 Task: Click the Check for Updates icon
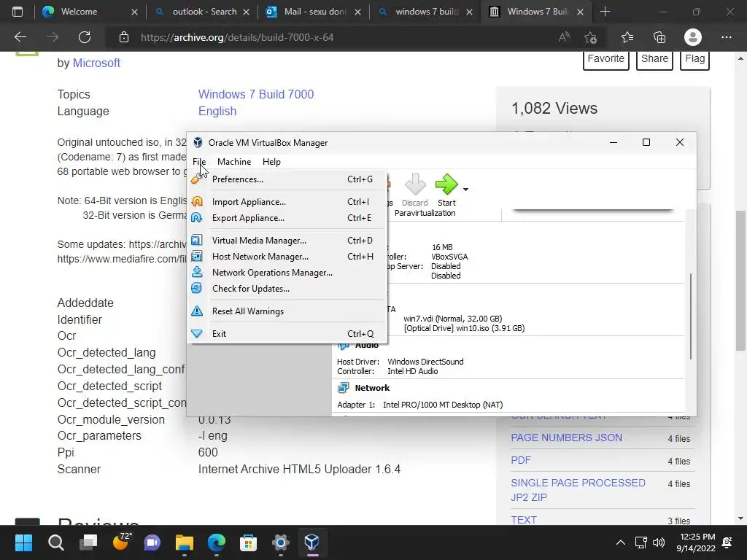point(197,289)
